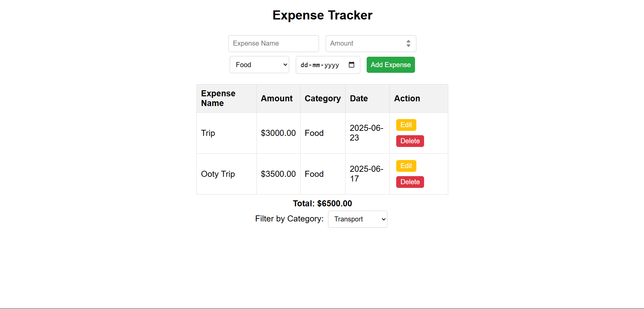Select the Trip name cell
Screen dimensions: 644x309
point(227,133)
